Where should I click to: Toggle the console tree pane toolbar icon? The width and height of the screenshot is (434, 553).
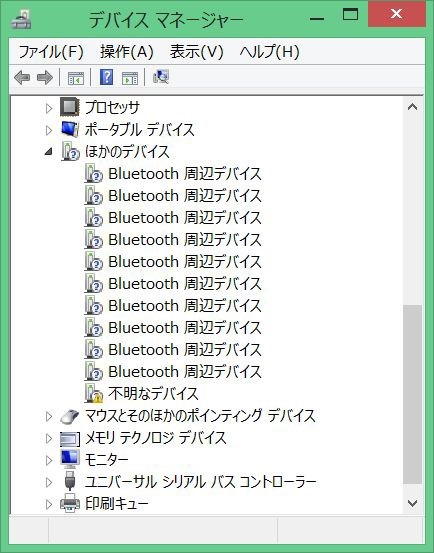(75, 78)
